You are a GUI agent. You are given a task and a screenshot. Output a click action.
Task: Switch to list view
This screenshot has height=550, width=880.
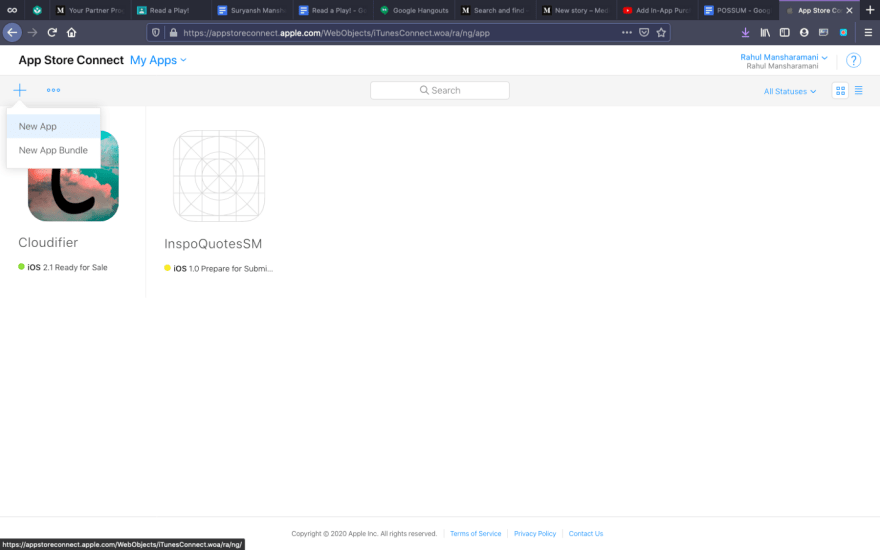(858, 90)
